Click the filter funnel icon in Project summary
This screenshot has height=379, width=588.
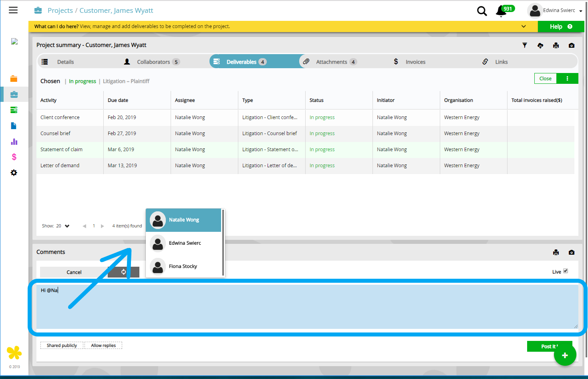(x=525, y=45)
